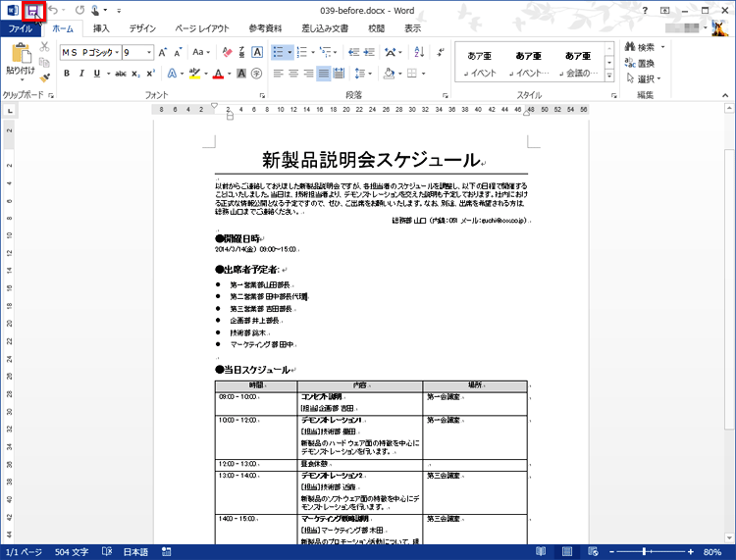Increase font size with Grow Font icon
The image size is (736, 560).
(x=162, y=52)
